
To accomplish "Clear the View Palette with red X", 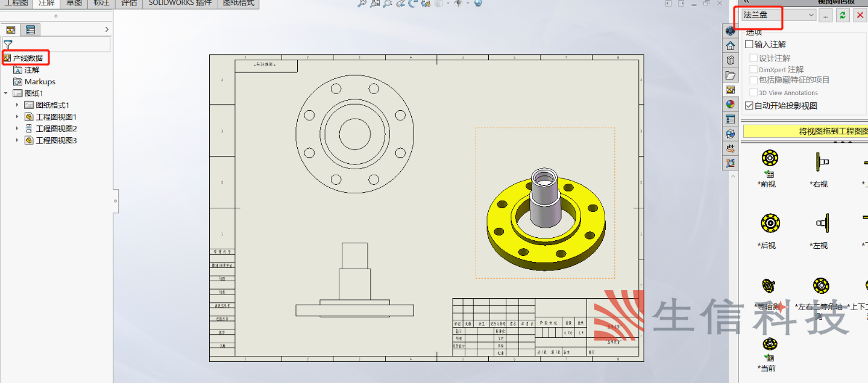I will coord(860,15).
